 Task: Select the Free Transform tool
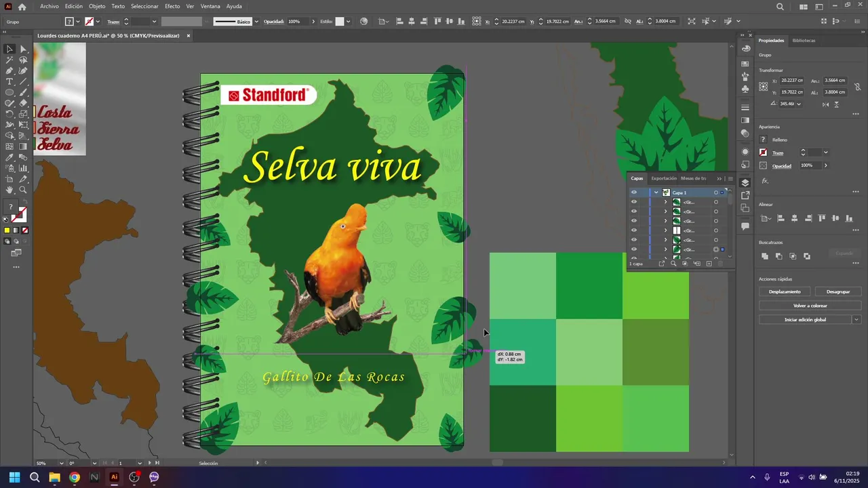pyautogui.click(x=23, y=125)
